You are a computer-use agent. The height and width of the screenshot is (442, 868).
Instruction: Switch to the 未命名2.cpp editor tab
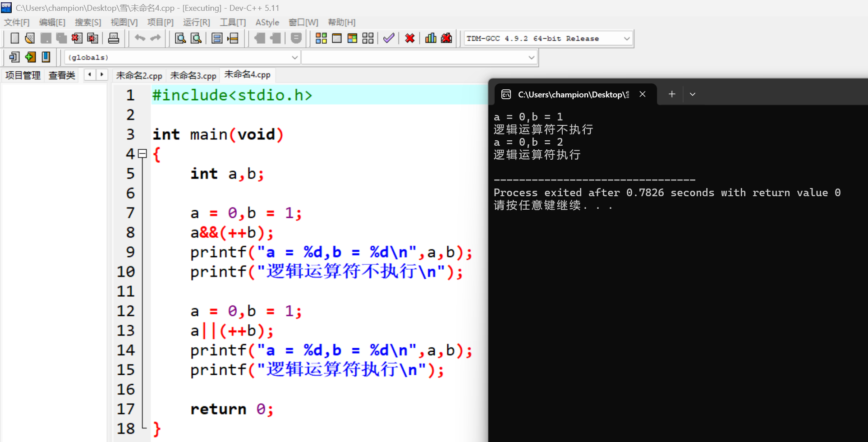click(x=139, y=75)
